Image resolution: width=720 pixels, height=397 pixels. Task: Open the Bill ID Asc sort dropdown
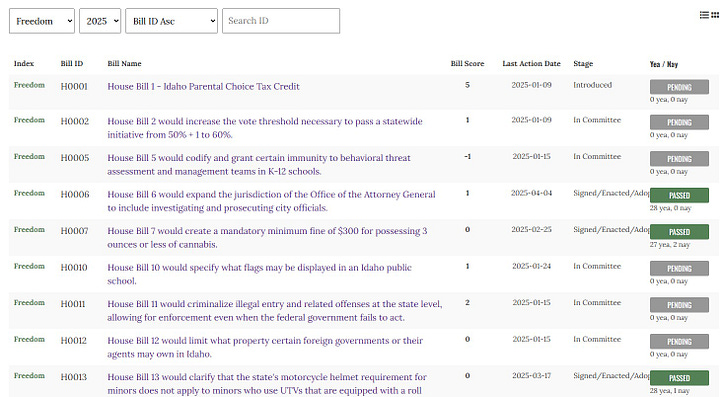click(x=172, y=21)
